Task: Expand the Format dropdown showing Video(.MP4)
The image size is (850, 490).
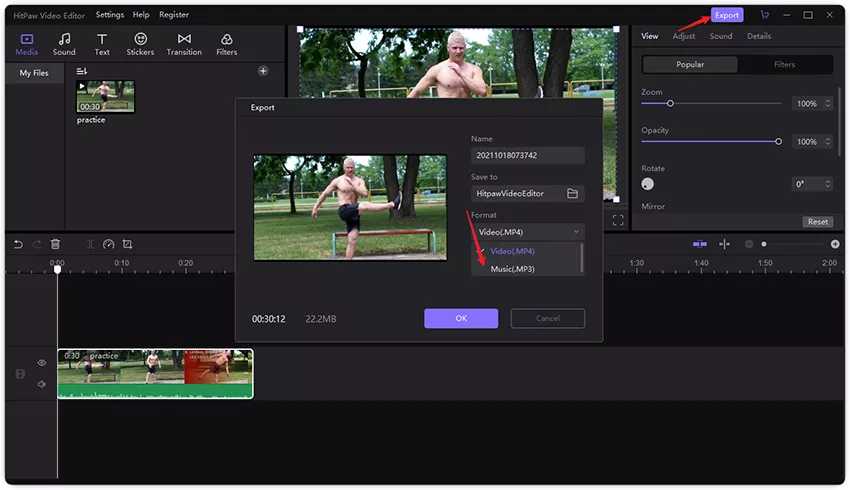Action: (x=528, y=232)
